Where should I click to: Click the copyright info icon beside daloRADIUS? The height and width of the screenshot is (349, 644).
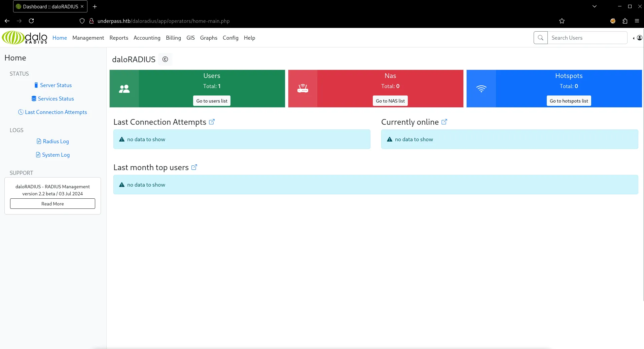[x=165, y=59]
